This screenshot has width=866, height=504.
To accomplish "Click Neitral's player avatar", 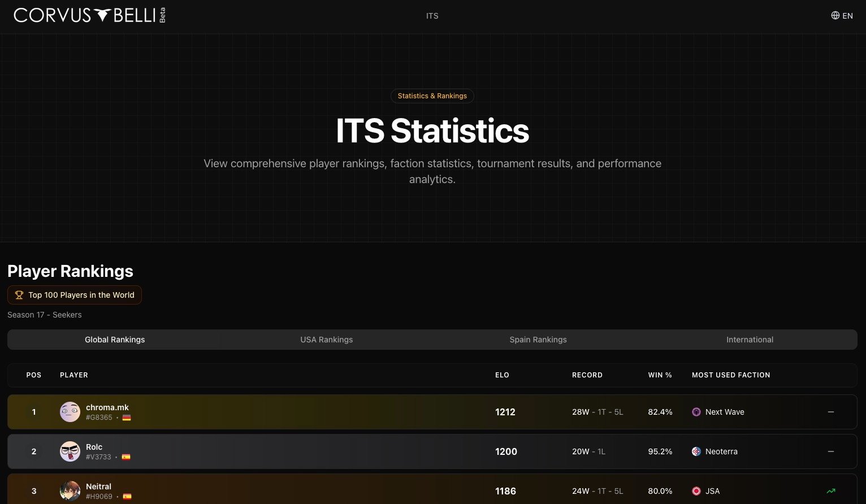I will coord(70,490).
